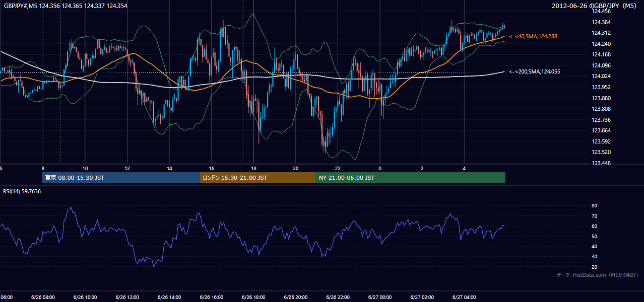Click price axis label 123.736
Screen dimensions: 644x302
pos(602,120)
